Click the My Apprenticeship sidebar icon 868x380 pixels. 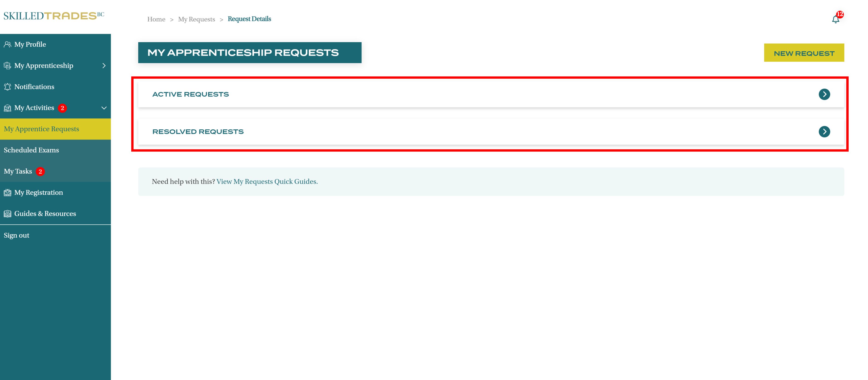click(x=7, y=65)
